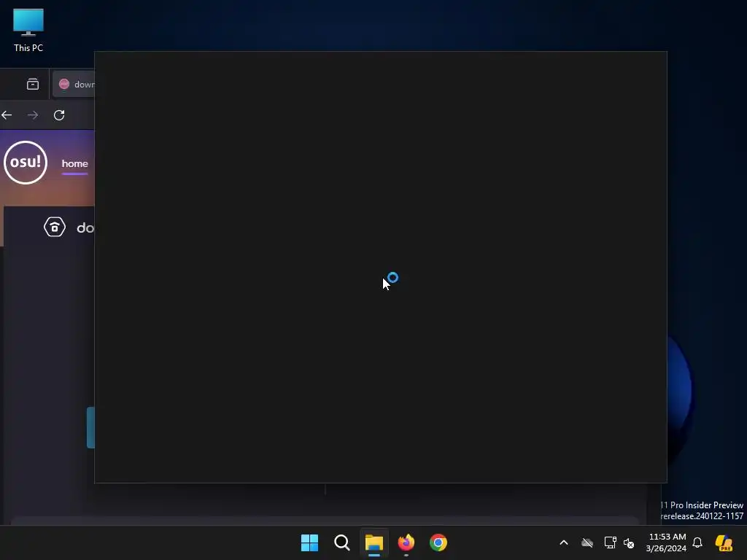Viewport: 747px width, 560px height.
Task: Go back in the browser
Action: (x=7, y=114)
